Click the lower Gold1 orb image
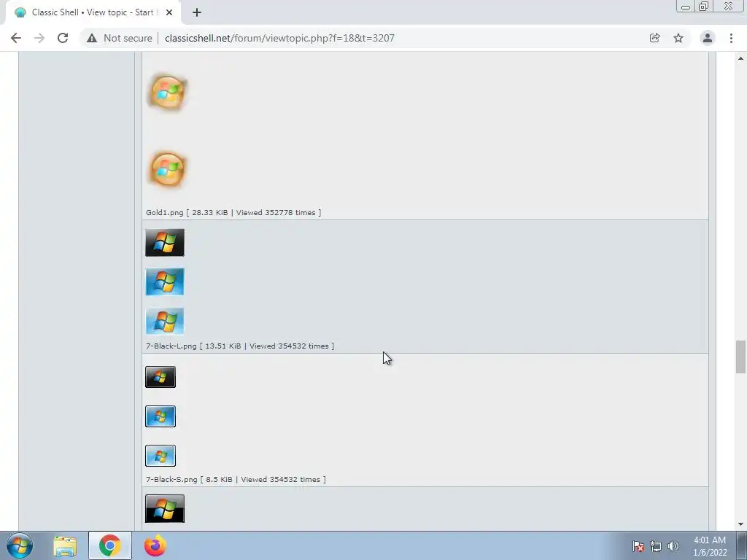 click(x=167, y=169)
